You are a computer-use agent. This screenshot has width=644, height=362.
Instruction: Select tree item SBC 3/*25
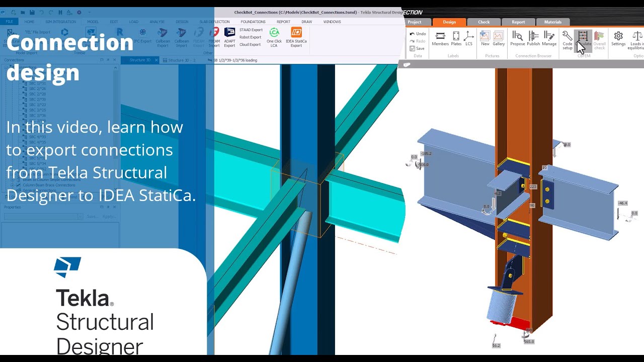[x=37, y=110]
